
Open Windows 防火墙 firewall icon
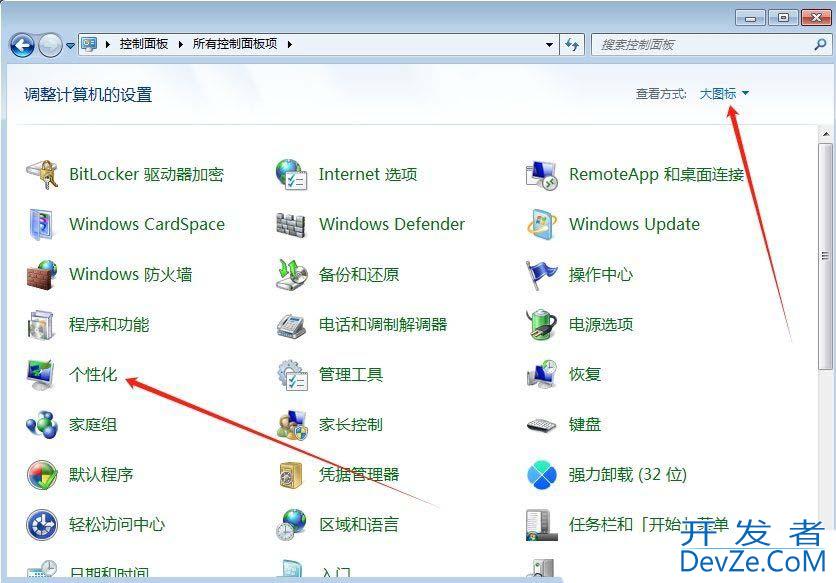click(x=42, y=274)
